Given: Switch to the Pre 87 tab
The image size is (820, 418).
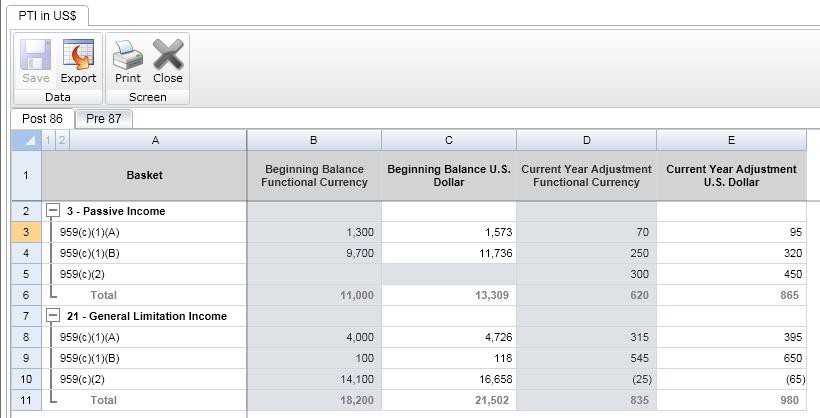Looking at the screenshot, I should click(x=103, y=118).
